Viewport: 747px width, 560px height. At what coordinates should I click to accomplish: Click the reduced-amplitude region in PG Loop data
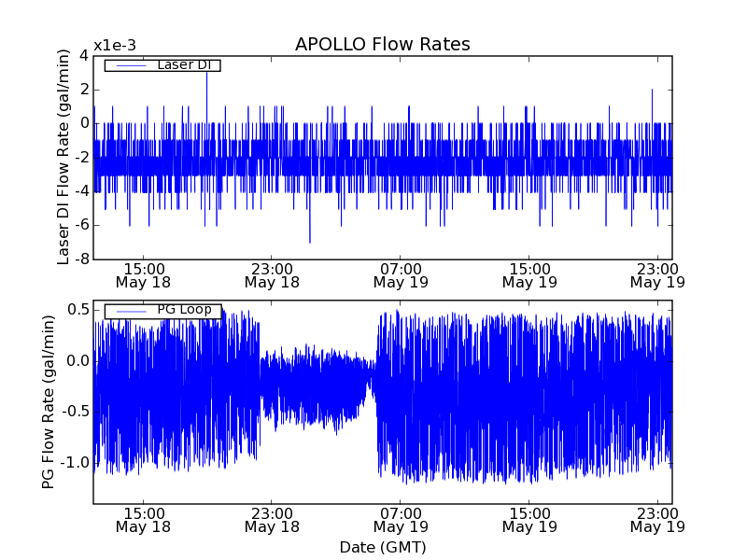(x=316, y=387)
